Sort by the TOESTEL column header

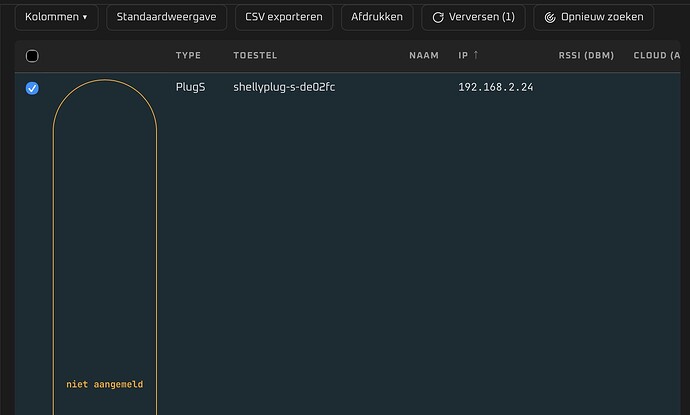click(x=255, y=55)
